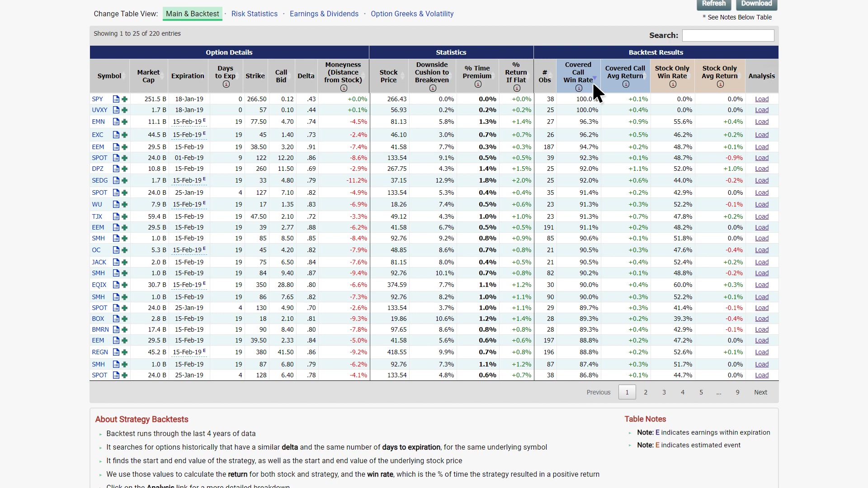Image resolution: width=868 pixels, height=488 pixels.
Task: Show info for Downside Cushion to Breakeven
Action: (433, 88)
